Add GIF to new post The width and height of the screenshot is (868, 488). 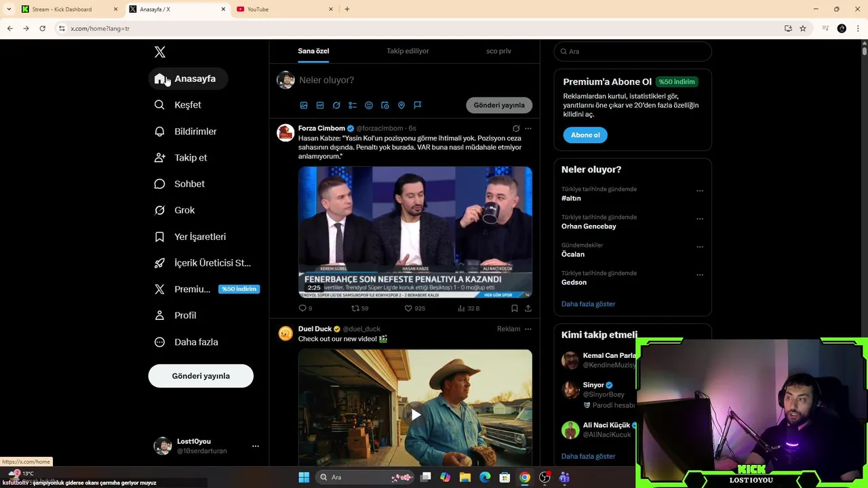320,106
